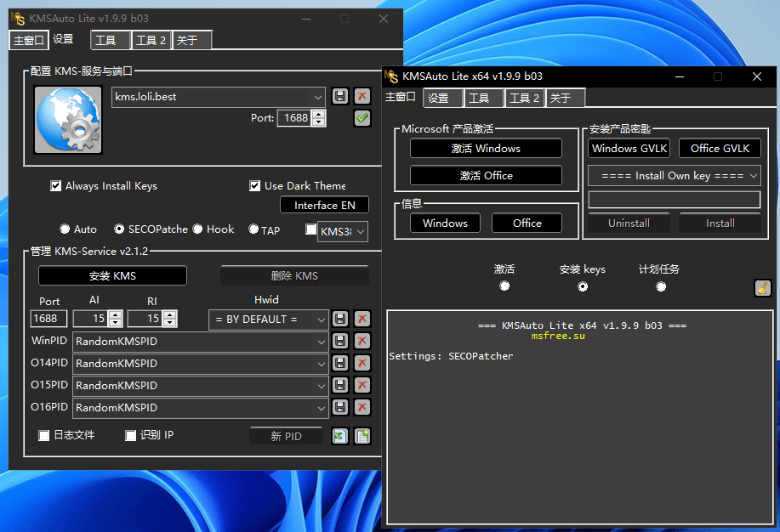
Task: Show Office info in 信息 group
Action: point(527,223)
